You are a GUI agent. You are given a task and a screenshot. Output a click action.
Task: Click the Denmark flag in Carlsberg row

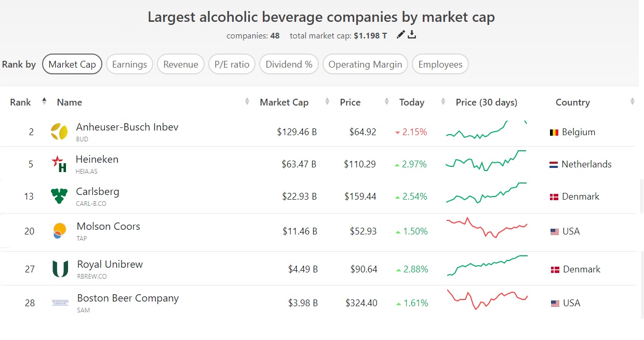[x=554, y=197]
